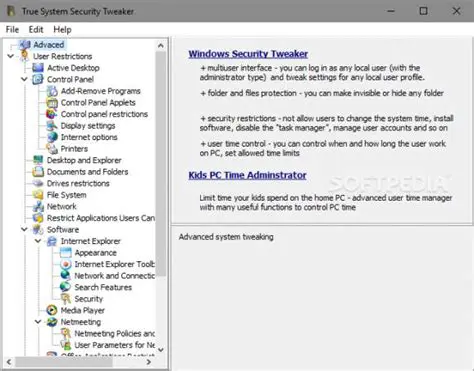Click the Desktop and Explorer icon

coord(38,160)
